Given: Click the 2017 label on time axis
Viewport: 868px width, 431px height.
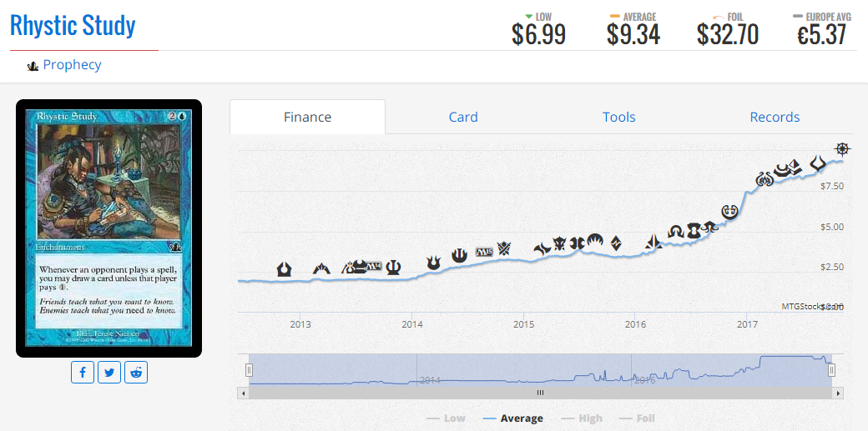Looking at the screenshot, I should click(747, 323).
